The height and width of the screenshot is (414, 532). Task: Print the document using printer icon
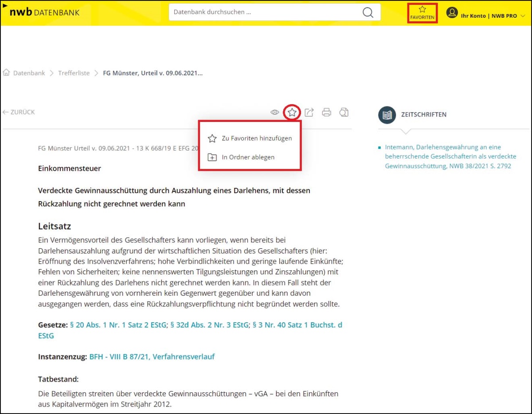(x=326, y=113)
